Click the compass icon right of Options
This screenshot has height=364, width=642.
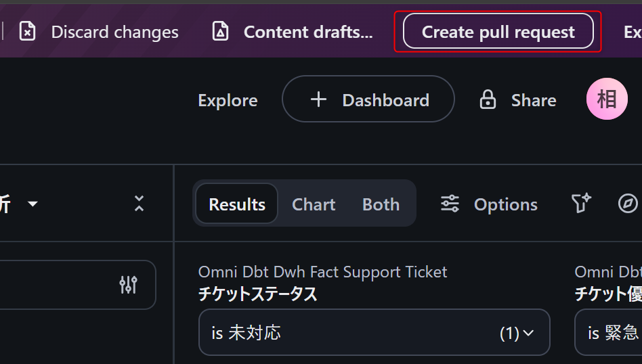click(x=628, y=204)
